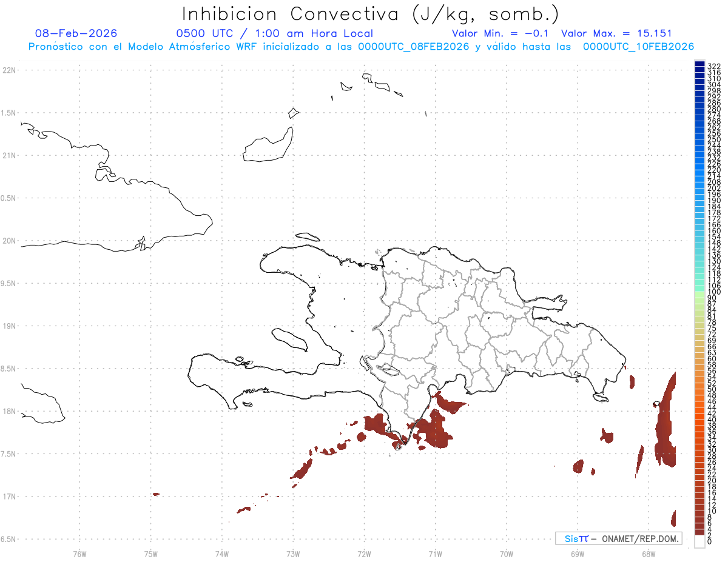Click the '100' colorbar value

[714, 292]
